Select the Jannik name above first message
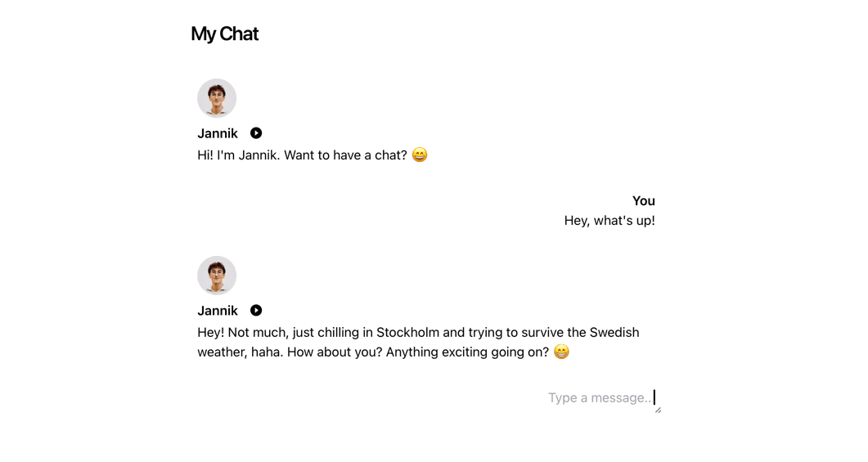This screenshot has width=868, height=462. (218, 133)
